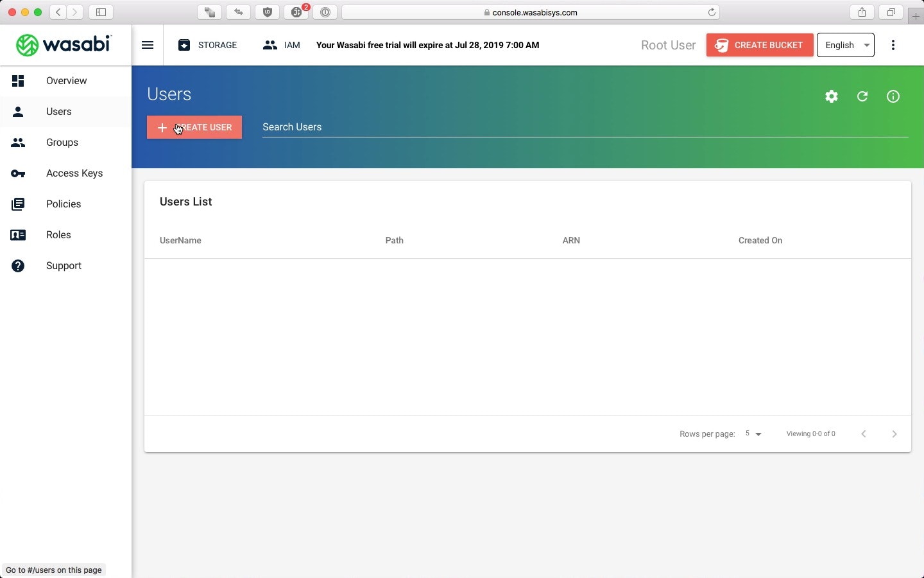This screenshot has height=578, width=924.
Task: Switch to the IAM tab
Action: [282, 45]
